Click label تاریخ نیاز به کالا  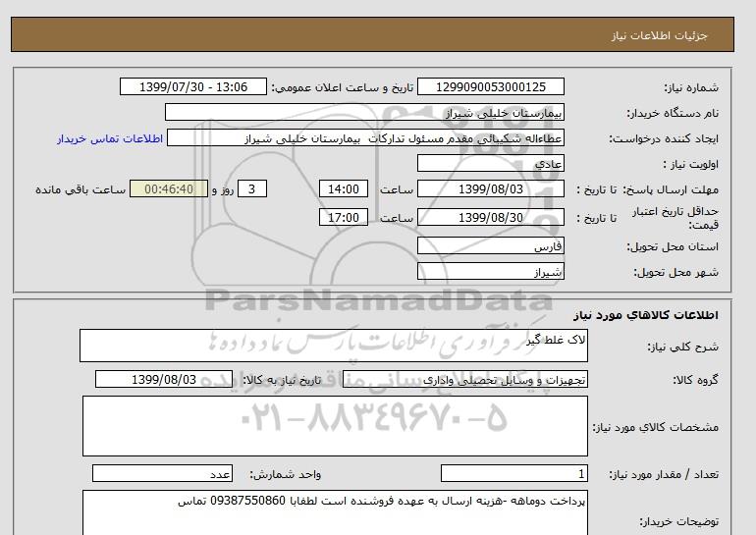point(282,380)
